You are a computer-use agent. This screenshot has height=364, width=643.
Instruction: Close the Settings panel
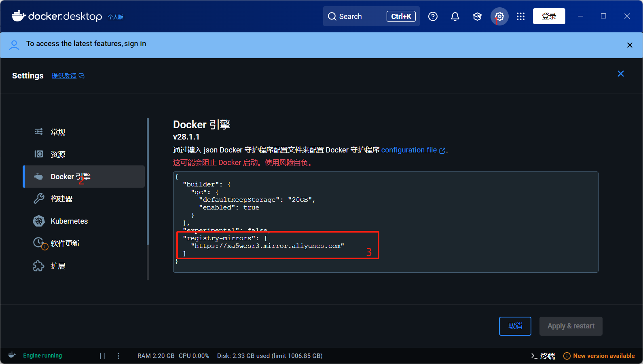point(621,74)
